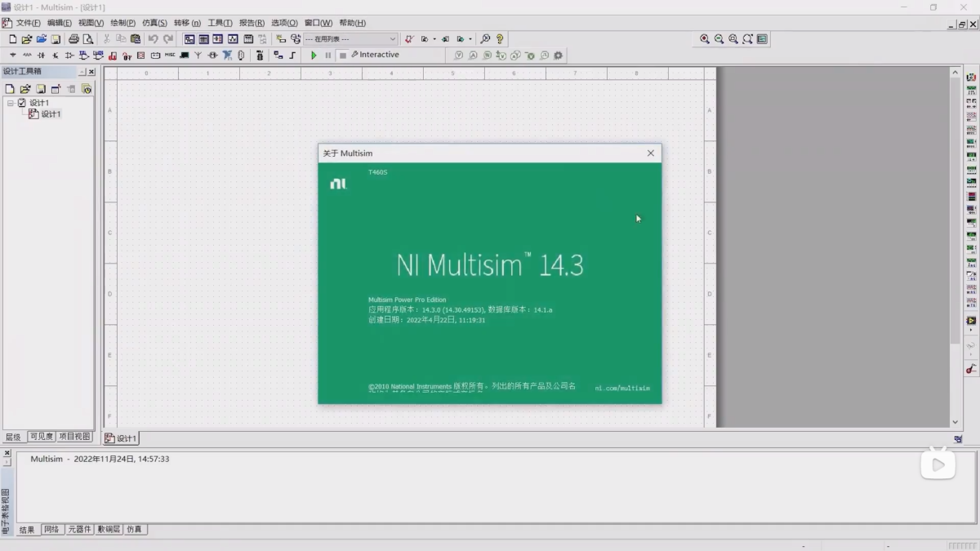Click the current probe icon
The width and height of the screenshot is (980, 551).
tap(473, 56)
